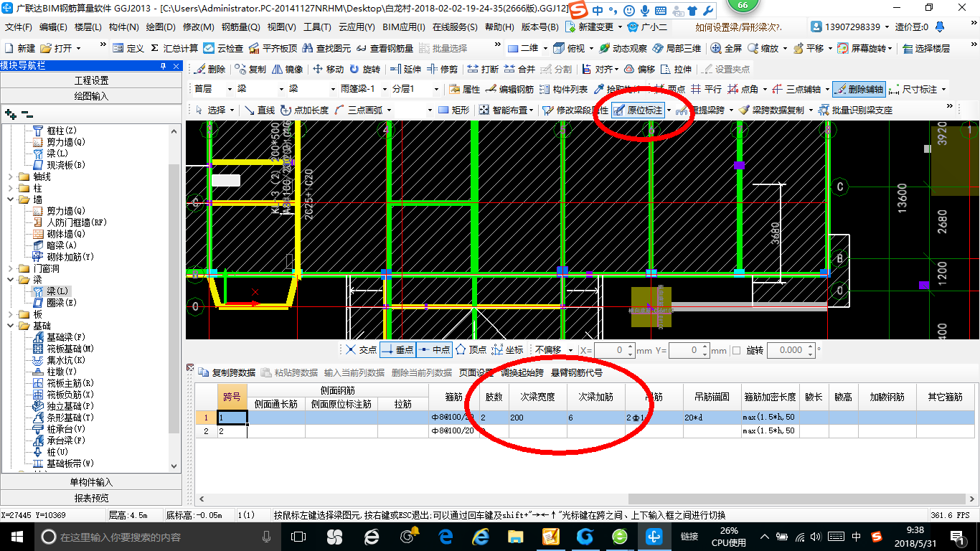Screen dimensions: 980x551
Task: Open the 云应用(Y) menu
Action: pyautogui.click(x=357, y=27)
